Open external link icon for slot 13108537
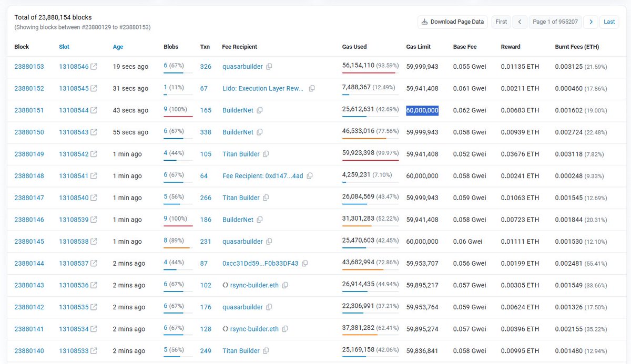 94,263
